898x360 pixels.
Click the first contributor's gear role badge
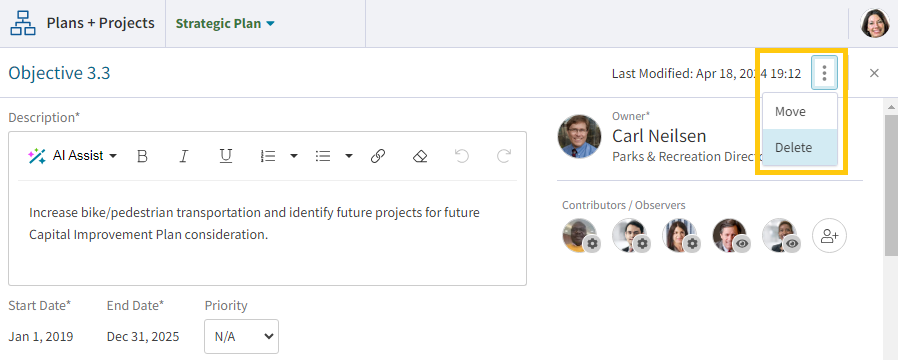pos(592,244)
